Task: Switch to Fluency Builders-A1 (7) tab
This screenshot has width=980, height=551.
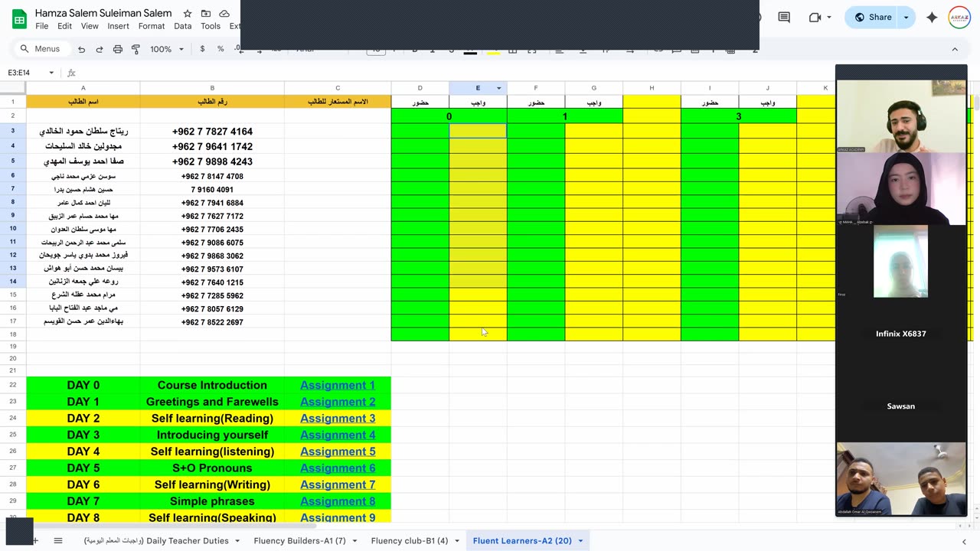Action: tap(299, 540)
